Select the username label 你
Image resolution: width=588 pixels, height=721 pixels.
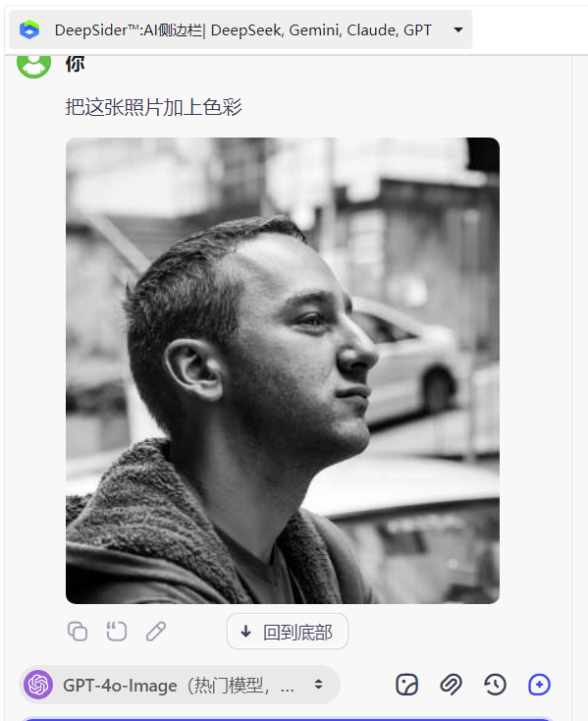point(75,65)
